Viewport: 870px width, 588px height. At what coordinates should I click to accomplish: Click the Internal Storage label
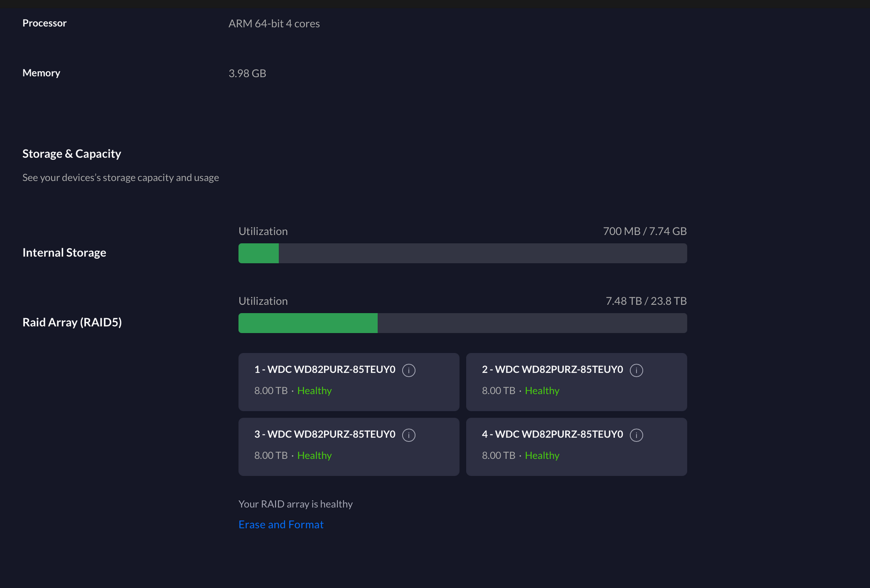(x=64, y=252)
